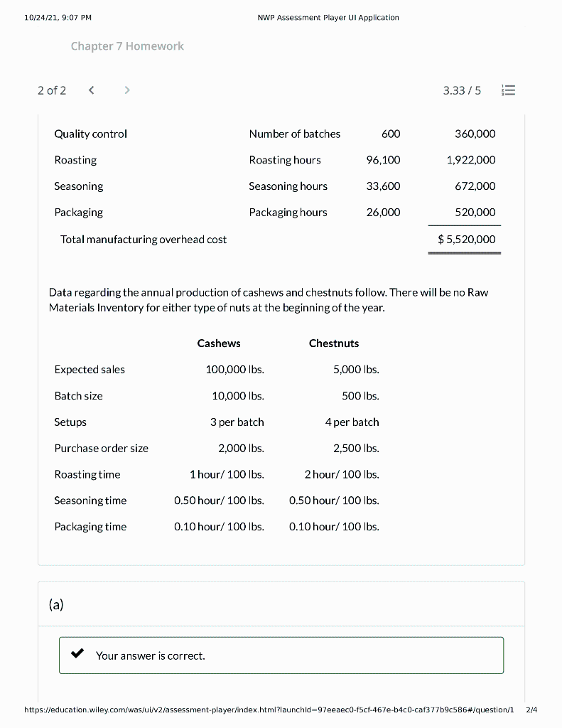Select the Your answer is correct banner
Screen dimensions: 562x728
(x=150, y=655)
